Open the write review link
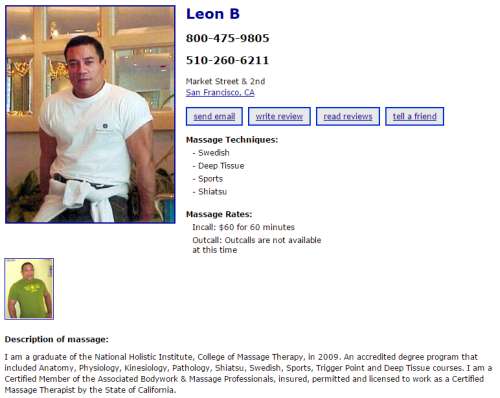Image resolution: width=500 pixels, height=398 pixels. coord(279,117)
